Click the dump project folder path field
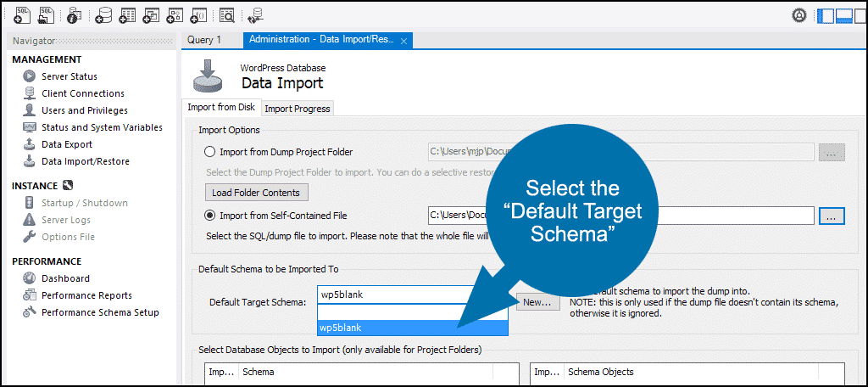This screenshot has height=387, width=868. point(620,152)
